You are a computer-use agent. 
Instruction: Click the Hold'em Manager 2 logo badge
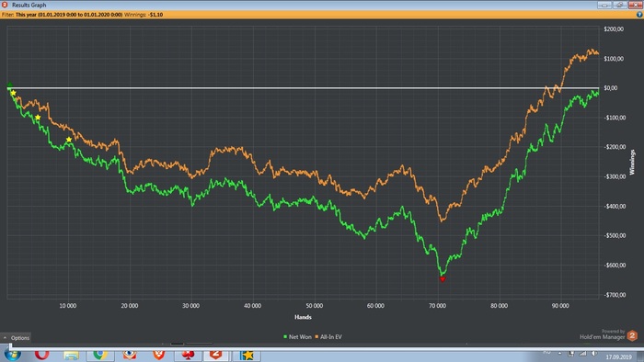point(632,335)
